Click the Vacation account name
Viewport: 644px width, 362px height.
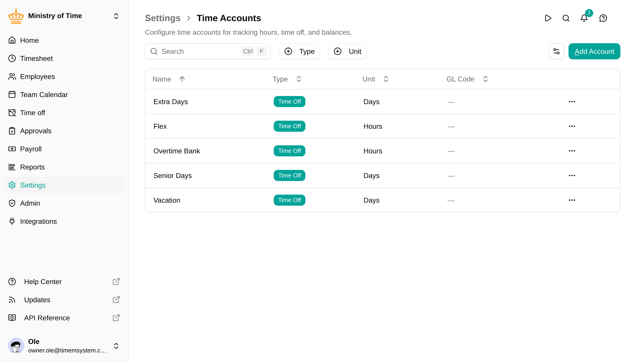pyautogui.click(x=167, y=200)
